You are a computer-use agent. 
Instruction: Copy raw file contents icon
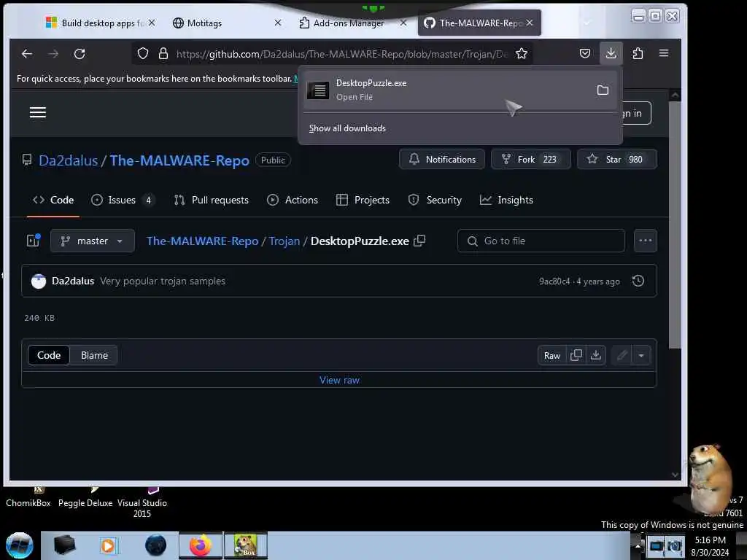pos(576,355)
